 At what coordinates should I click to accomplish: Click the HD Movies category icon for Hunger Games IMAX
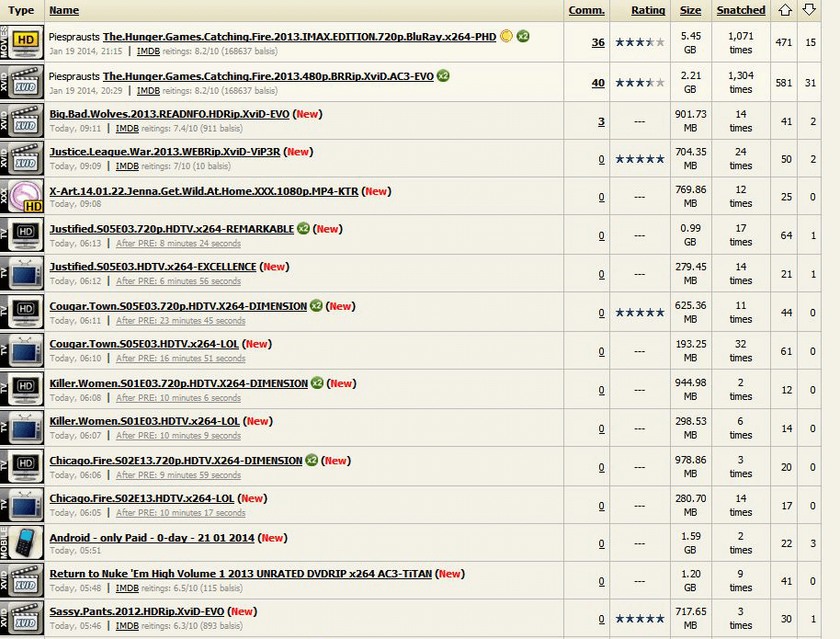point(22,42)
